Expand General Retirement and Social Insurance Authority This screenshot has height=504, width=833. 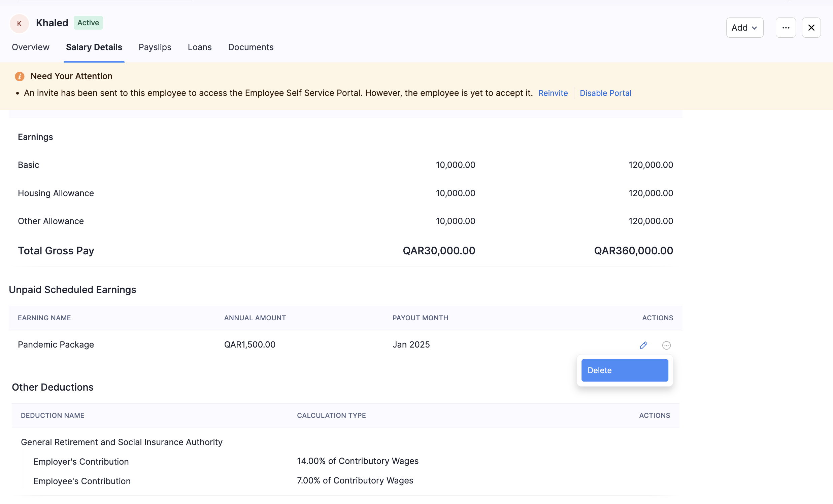122,442
